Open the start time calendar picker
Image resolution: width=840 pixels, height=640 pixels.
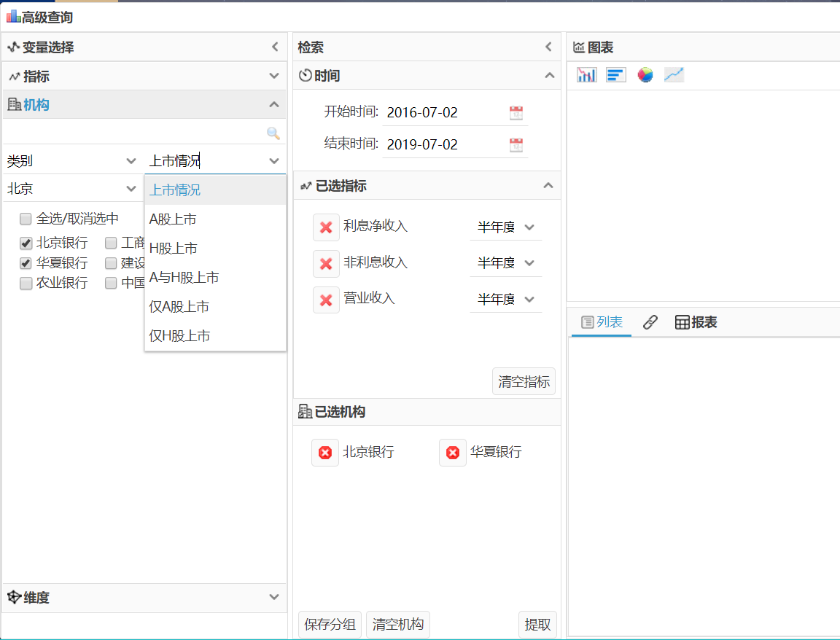tap(516, 113)
